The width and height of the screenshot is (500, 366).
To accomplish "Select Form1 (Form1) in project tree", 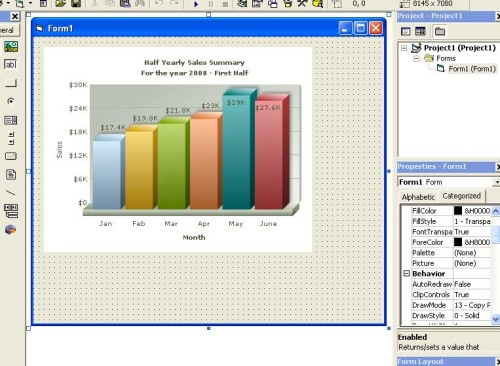I will tap(472, 69).
